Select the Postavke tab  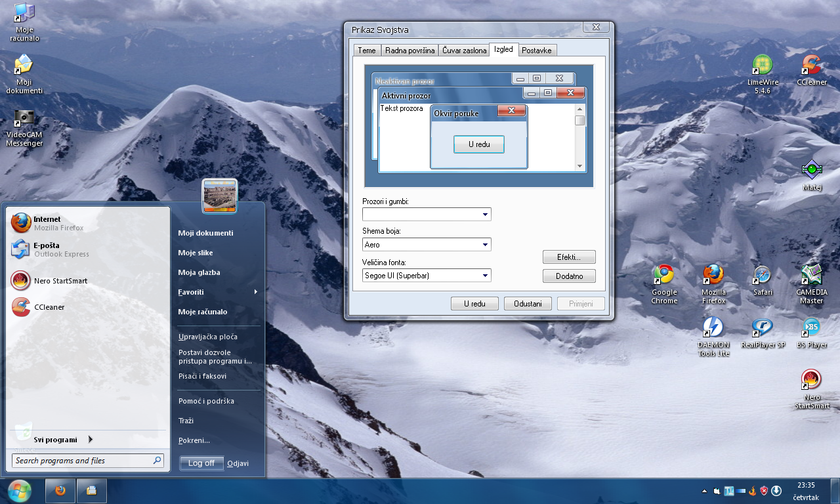click(x=537, y=50)
